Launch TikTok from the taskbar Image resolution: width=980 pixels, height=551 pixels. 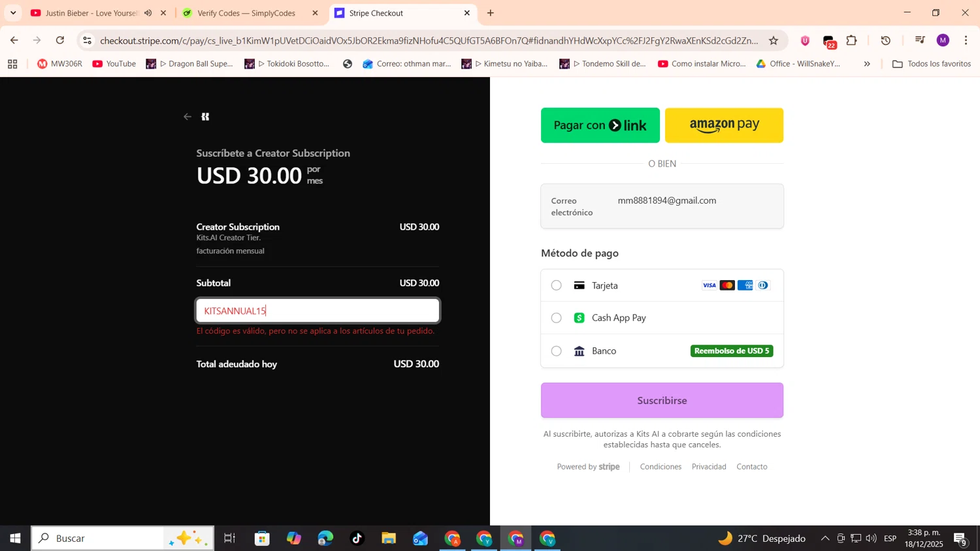[x=357, y=539]
